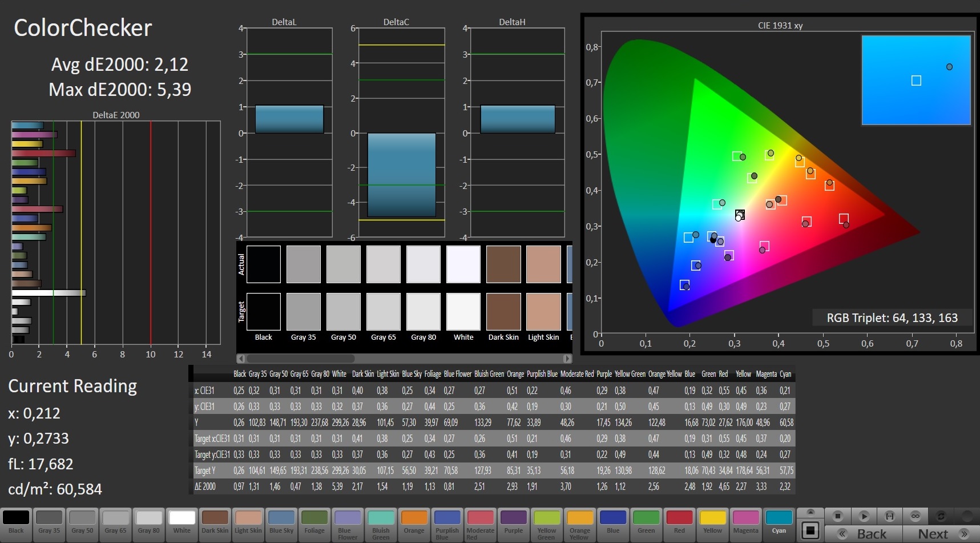
Task: Select the Foliage patch button
Action: coord(314,522)
